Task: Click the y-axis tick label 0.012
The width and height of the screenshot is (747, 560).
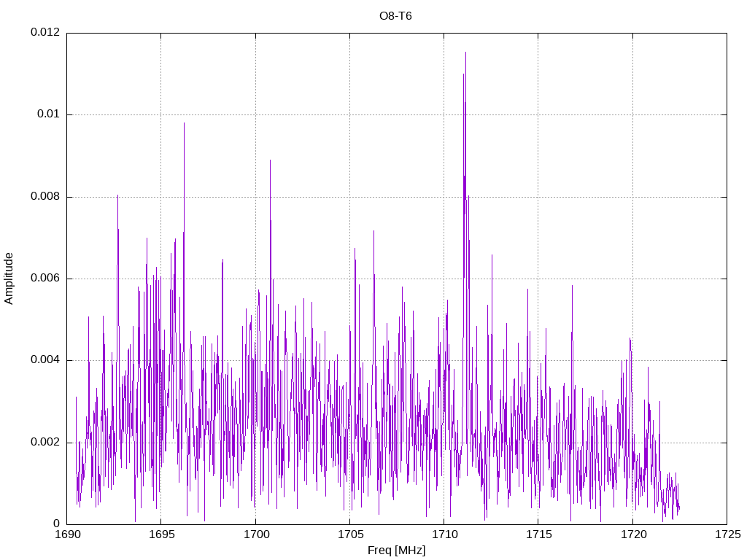Action: click(45, 32)
